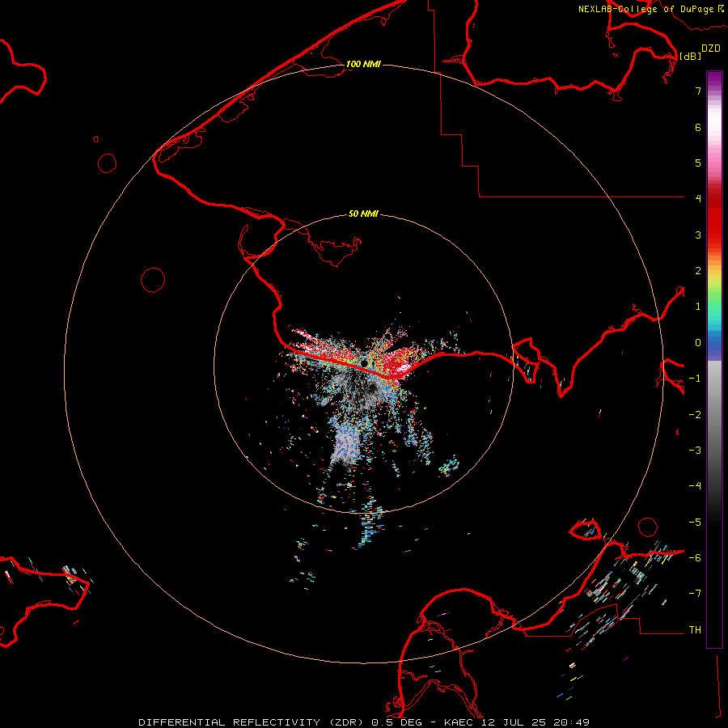This screenshot has height=728, width=728.
Task: Click the "-7" value on the color scale
Action: 695,594
